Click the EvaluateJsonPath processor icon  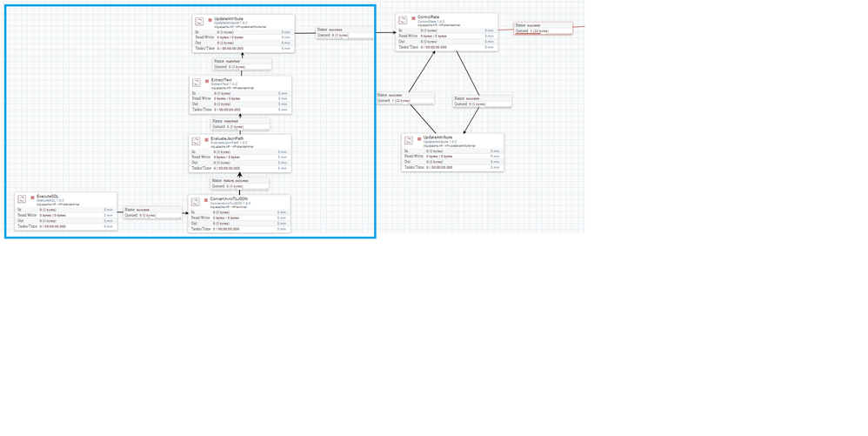[196, 141]
